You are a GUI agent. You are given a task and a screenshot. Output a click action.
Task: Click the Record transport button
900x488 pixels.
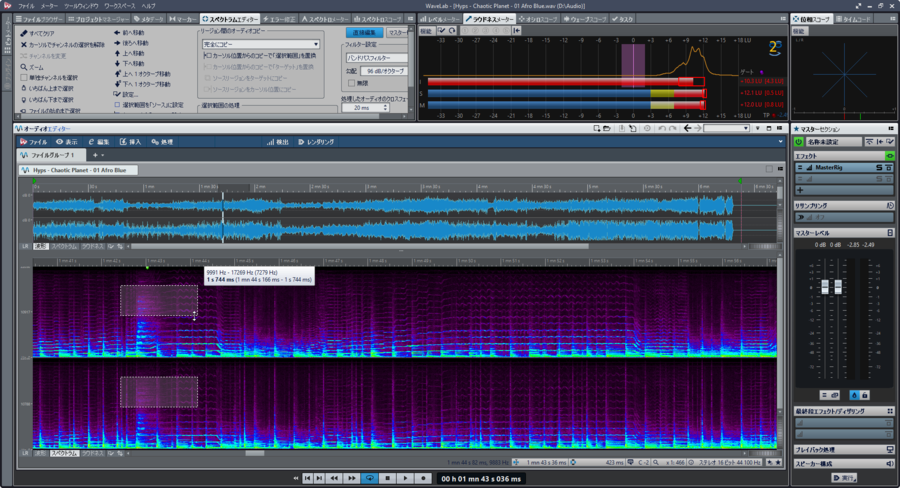click(424, 478)
